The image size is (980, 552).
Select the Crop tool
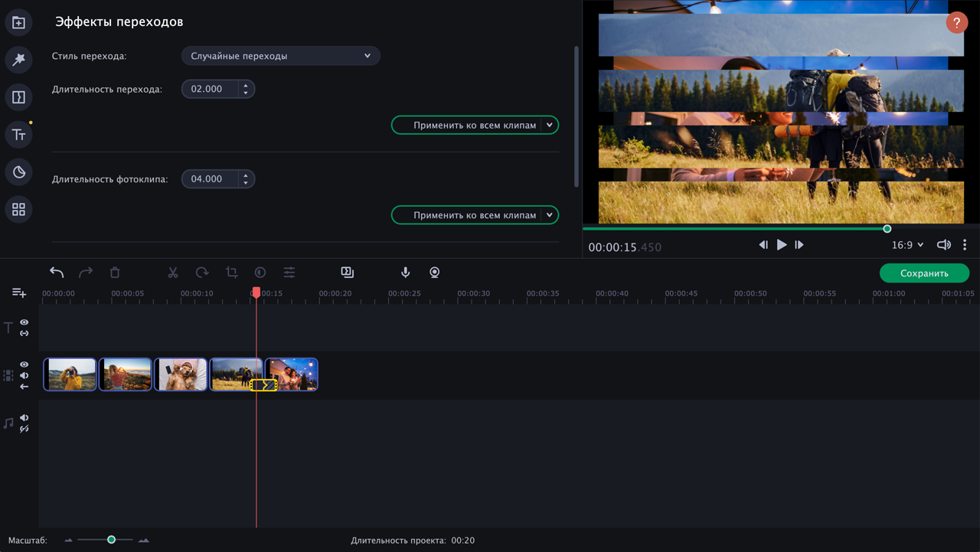[231, 273]
